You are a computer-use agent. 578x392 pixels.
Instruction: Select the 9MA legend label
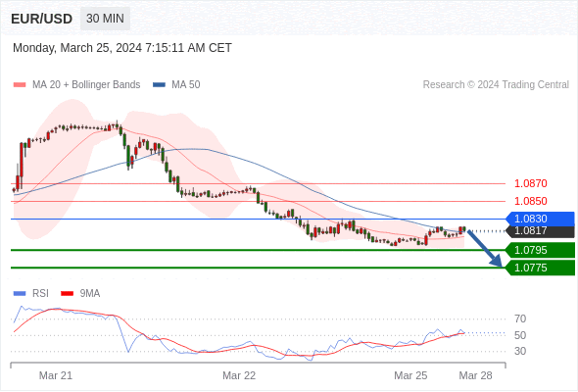pyautogui.click(x=90, y=294)
